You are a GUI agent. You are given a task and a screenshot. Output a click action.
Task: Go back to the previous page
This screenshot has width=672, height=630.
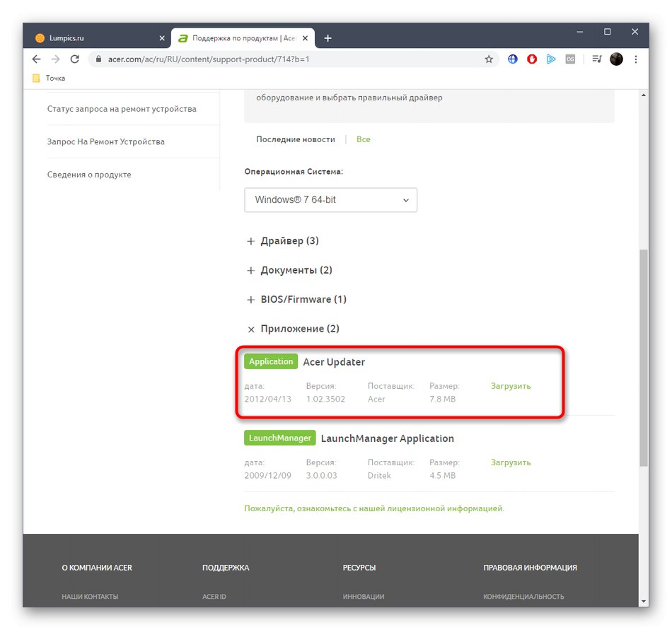(36, 59)
